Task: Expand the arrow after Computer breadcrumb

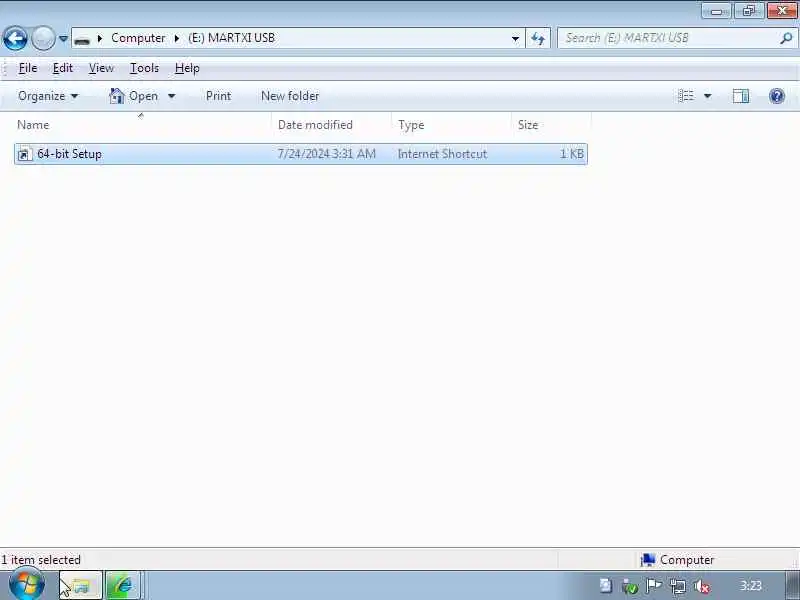Action: [x=177, y=38]
